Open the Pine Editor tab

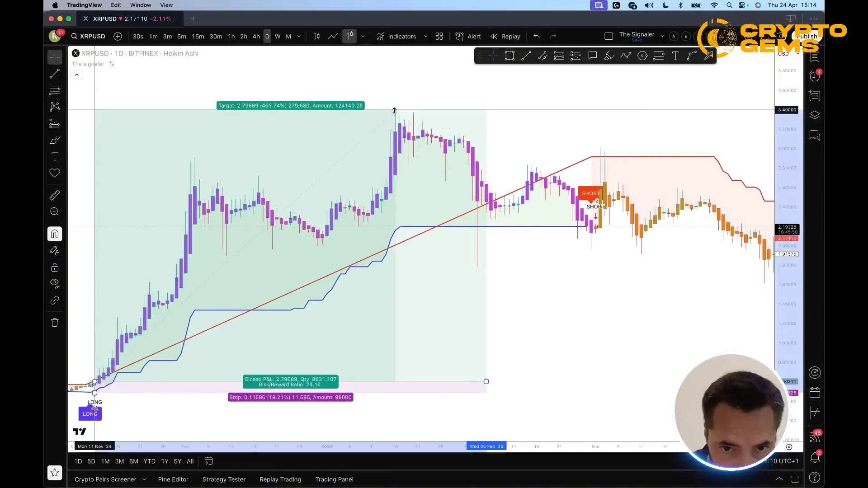173,479
